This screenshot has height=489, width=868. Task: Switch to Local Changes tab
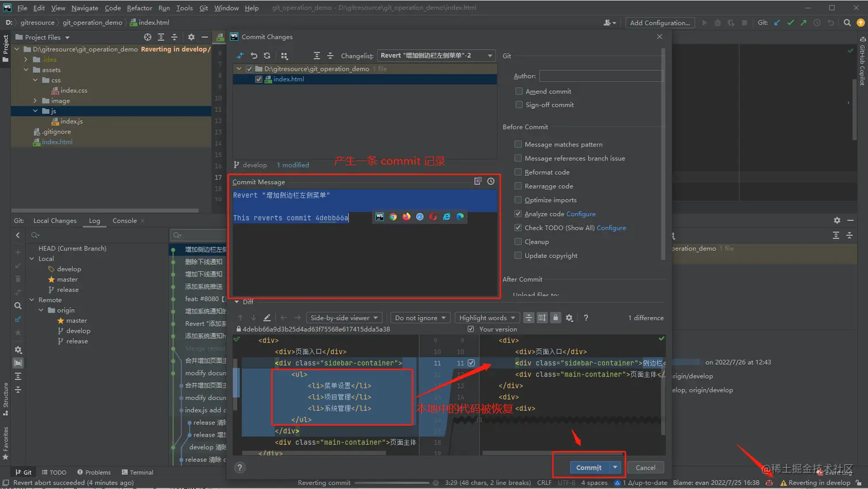click(x=55, y=221)
